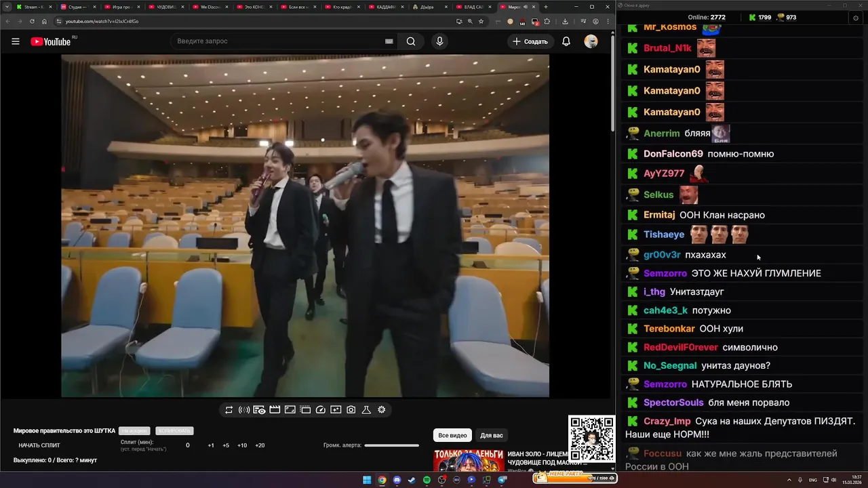Image resolution: width=868 pixels, height=488 pixels.
Task: Open the playback speed gauge icon
Action: 321,410
